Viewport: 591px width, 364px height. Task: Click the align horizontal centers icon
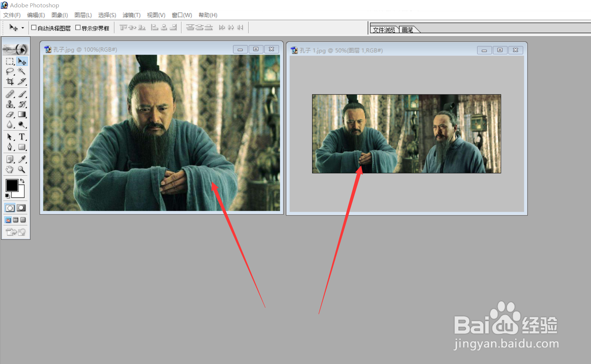(164, 28)
